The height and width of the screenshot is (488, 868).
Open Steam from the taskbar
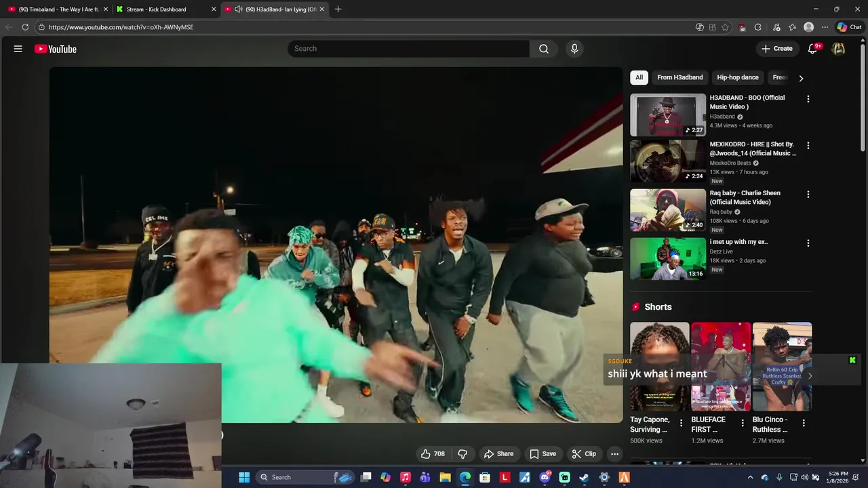point(584,477)
